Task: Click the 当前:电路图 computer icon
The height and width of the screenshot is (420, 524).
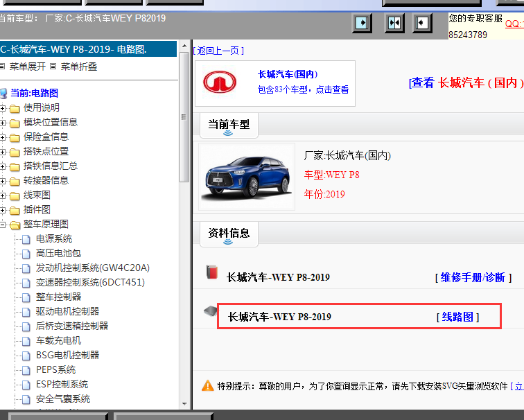Action: click(x=3, y=94)
